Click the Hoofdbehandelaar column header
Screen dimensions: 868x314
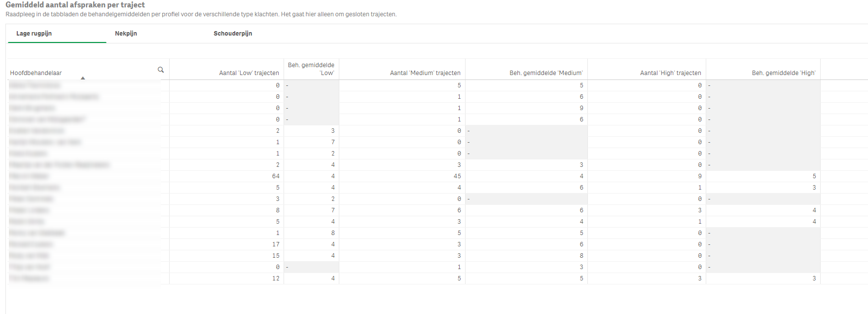[36, 73]
